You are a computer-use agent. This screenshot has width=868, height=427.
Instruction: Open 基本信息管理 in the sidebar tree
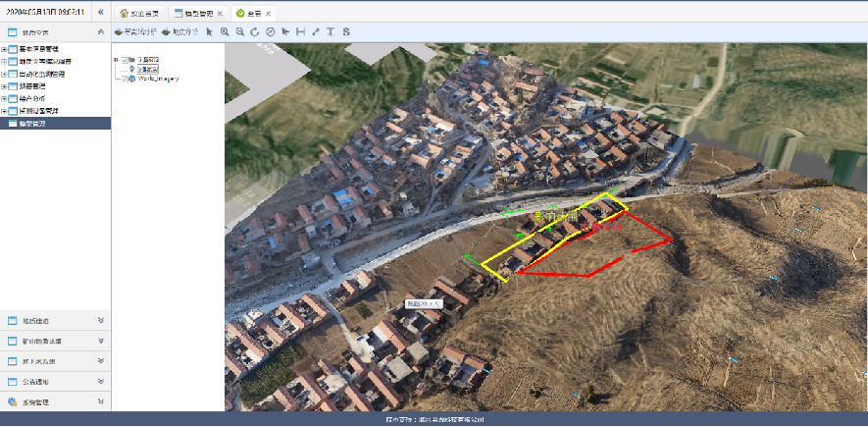(x=39, y=49)
